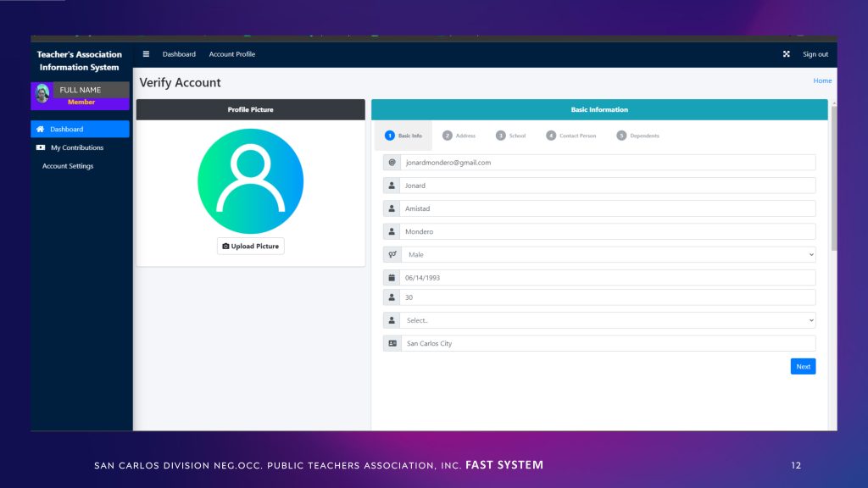
Task: Click the age field showing 30
Action: pyautogui.click(x=608, y=297)
